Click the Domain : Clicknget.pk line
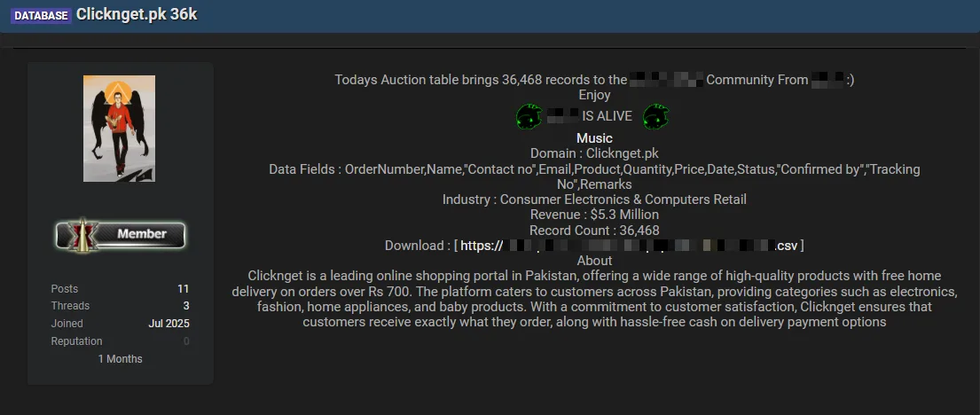This screenshot has width=980, height=415. click(594, 153)
